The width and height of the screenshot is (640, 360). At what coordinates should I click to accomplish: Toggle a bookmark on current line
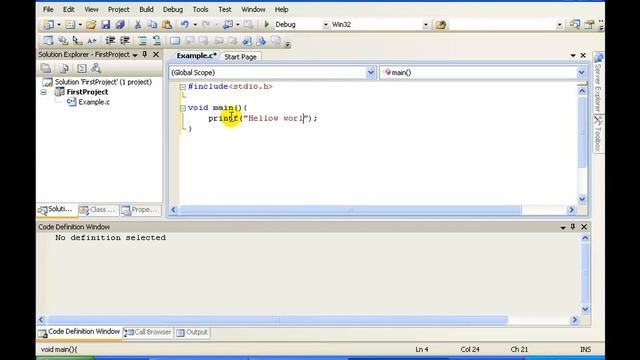pos(175,40)
